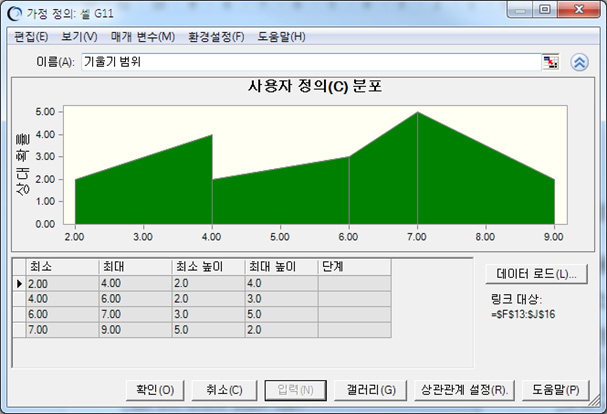Click the 데이터 로드(L)... button
This screenshot has width=607, height=414.
(536, 274)
